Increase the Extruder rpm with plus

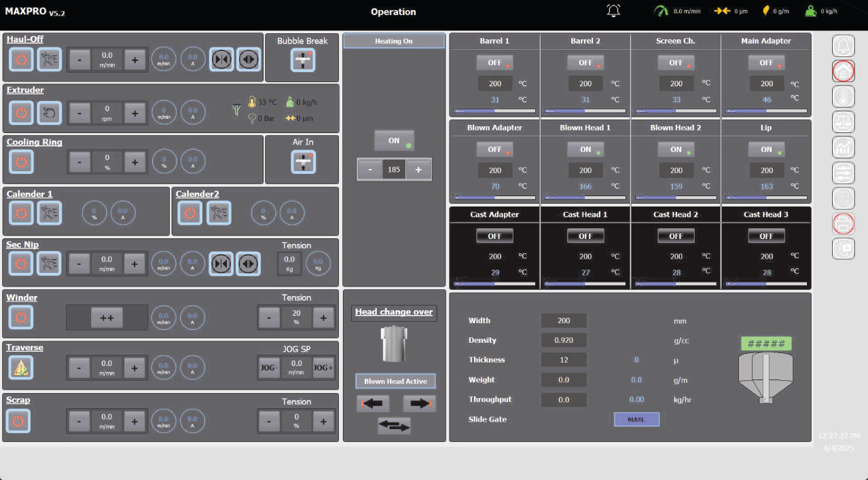(x=135, y=113)
